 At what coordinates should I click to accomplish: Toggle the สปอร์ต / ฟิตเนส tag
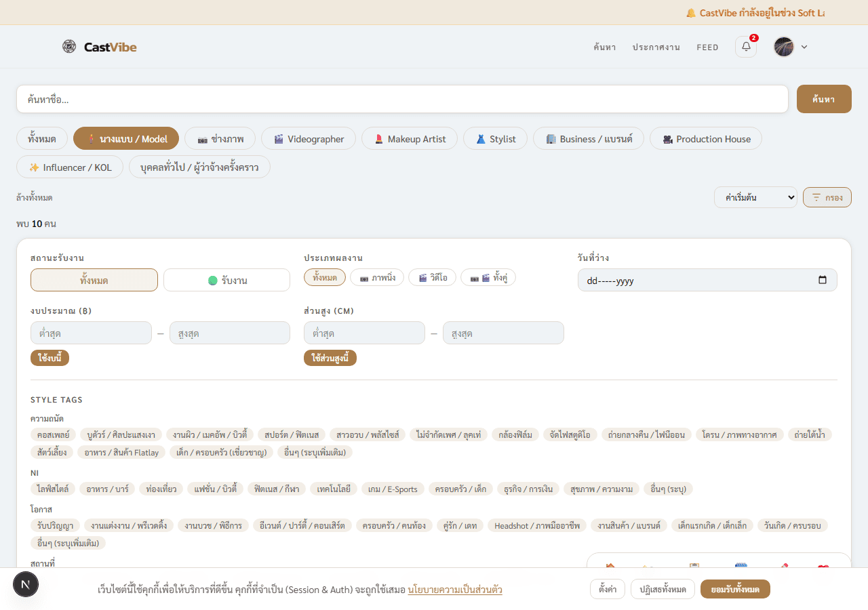pos(292,434)
